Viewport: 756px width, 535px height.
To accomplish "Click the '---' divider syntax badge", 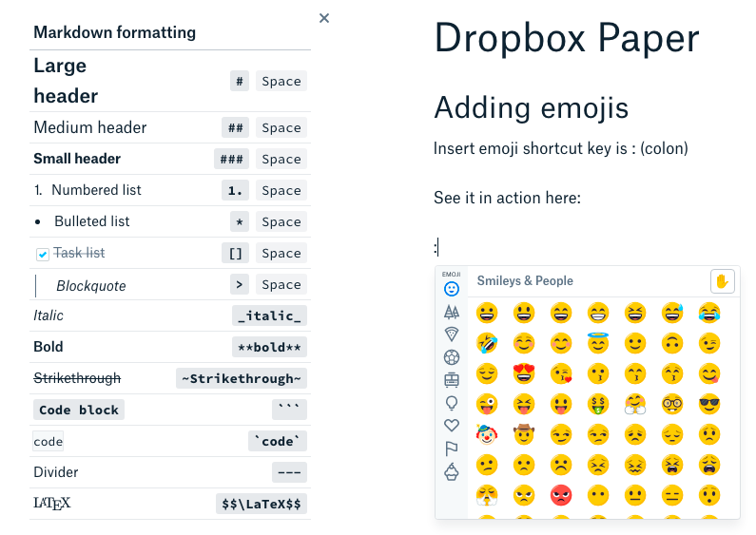I will click(289, 472).
